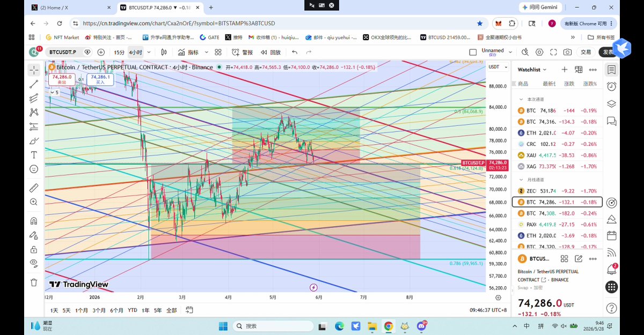This screenshot has height=335, width=644.
Task: Open the emoji/icons tool
Action: (x=34, y=169)
